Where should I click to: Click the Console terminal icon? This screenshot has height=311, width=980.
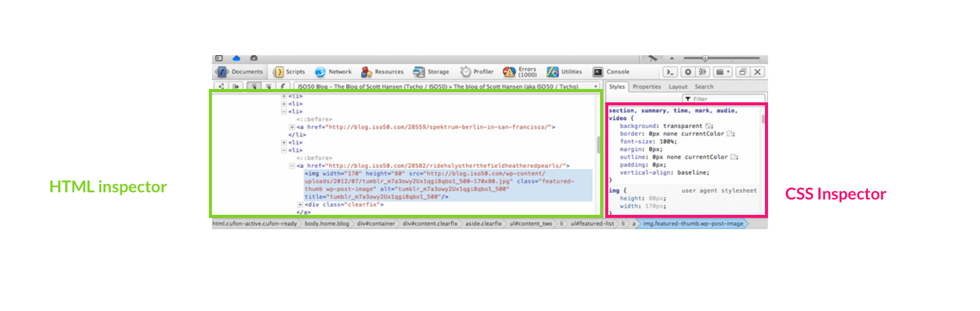598,72
